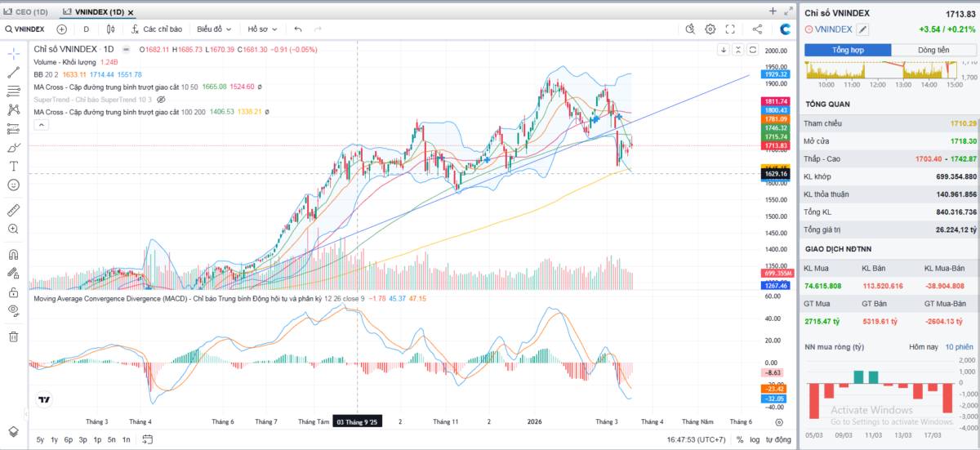Screen dimensions: 980x450
Task: Expand the chart panel with arrows icon
Action: coord(788,11)
